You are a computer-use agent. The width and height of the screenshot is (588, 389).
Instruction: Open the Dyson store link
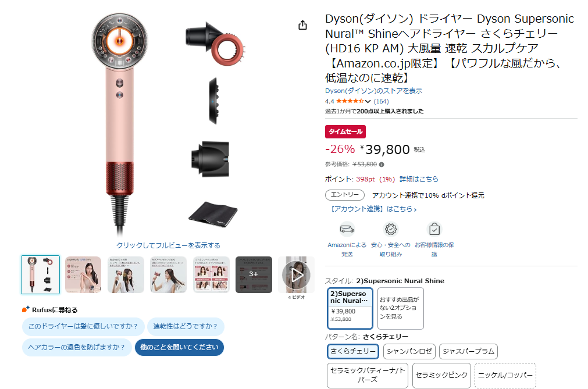pos(373,91)
